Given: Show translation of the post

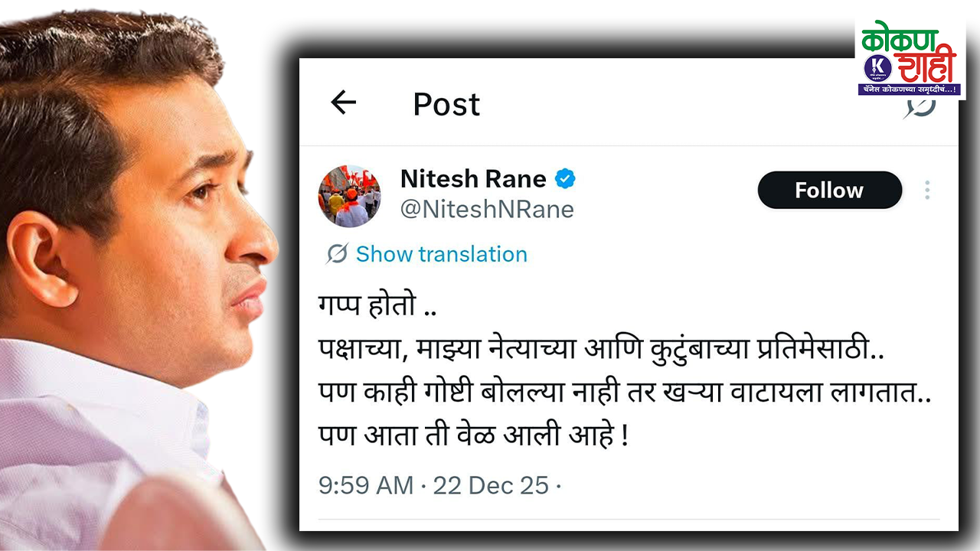Looking at the screenshot, I should tap(441, 254).
